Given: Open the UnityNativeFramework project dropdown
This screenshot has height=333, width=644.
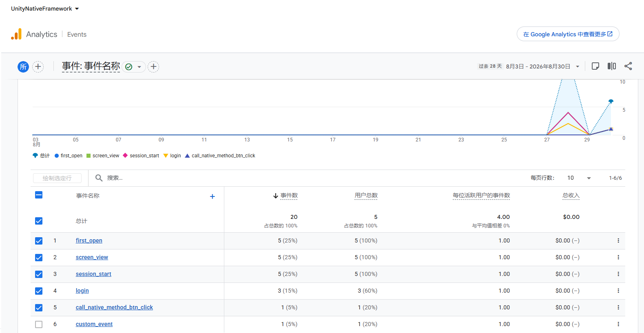Looking at the screenshot, I should tap(45, 9).
